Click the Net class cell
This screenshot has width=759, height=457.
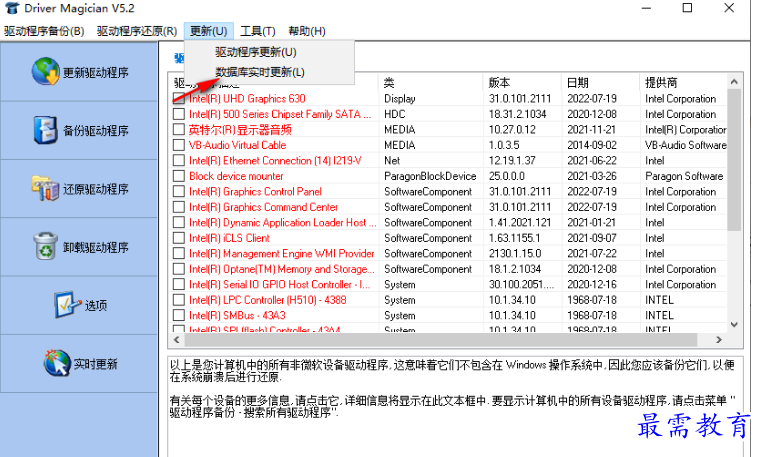click(x=392, y=161)
